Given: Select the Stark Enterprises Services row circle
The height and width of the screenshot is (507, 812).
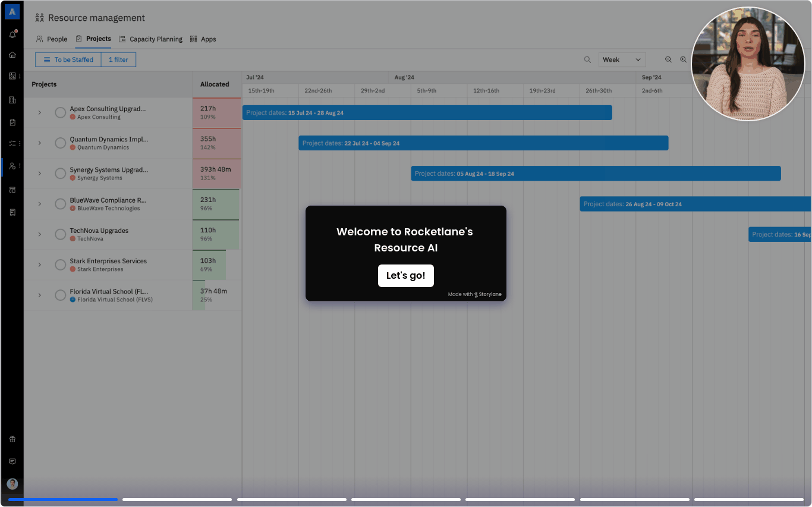Looking at the screenshot, I should pyautogui.click(x=60, y=264).
